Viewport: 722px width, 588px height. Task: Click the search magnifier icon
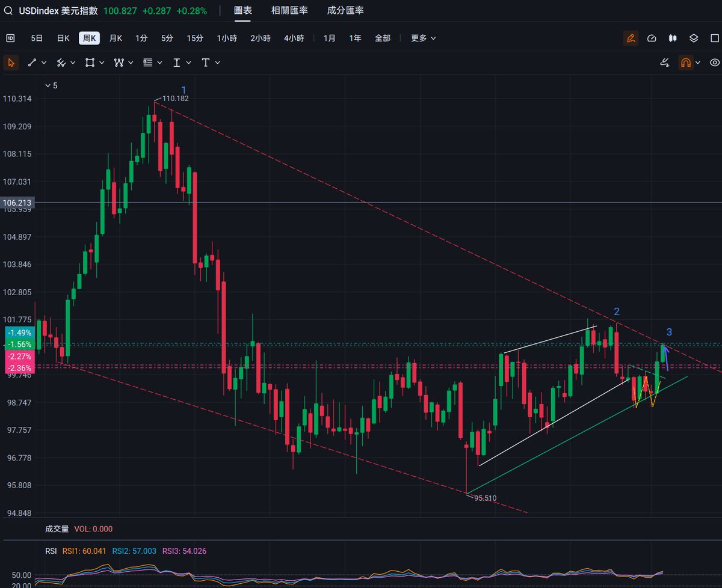pos(9,11)
